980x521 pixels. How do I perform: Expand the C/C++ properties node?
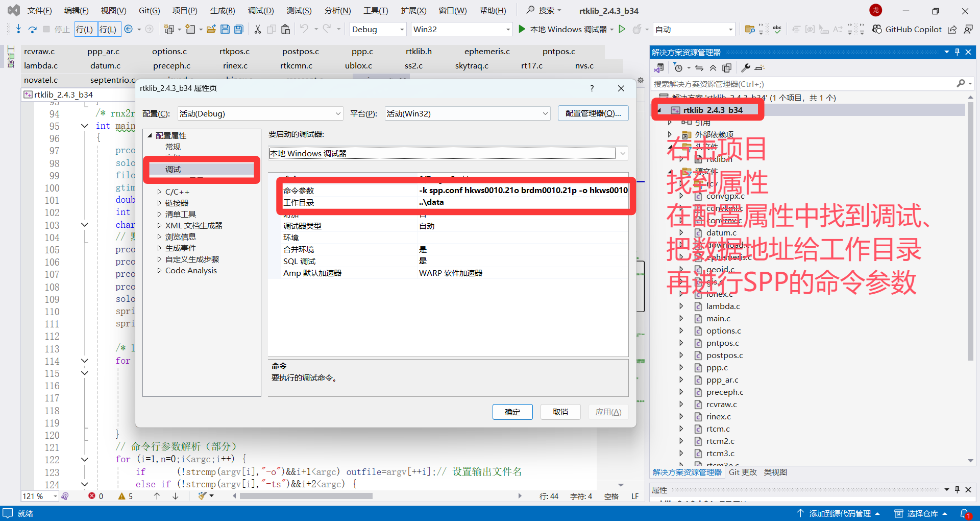(176, 192)
